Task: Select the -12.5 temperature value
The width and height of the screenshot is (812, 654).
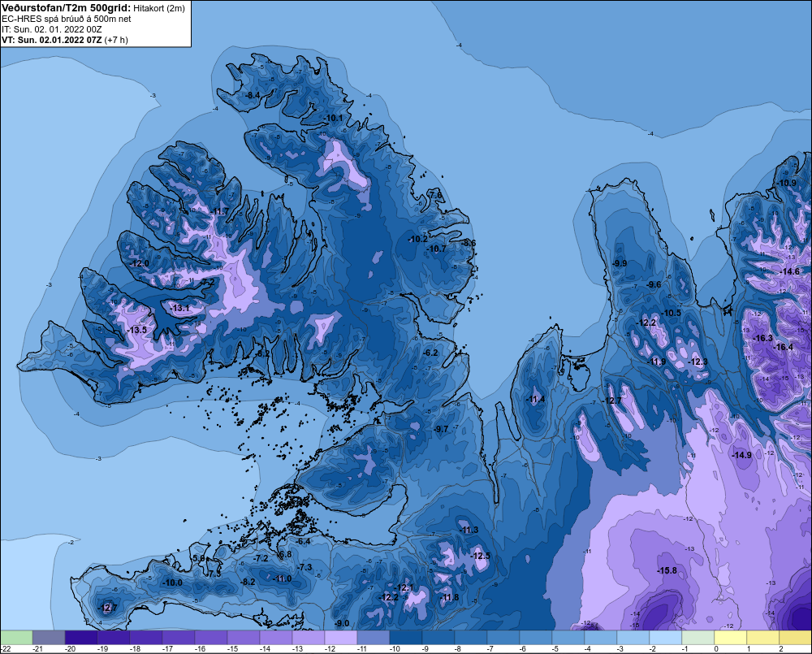Action: coord(481,556)
